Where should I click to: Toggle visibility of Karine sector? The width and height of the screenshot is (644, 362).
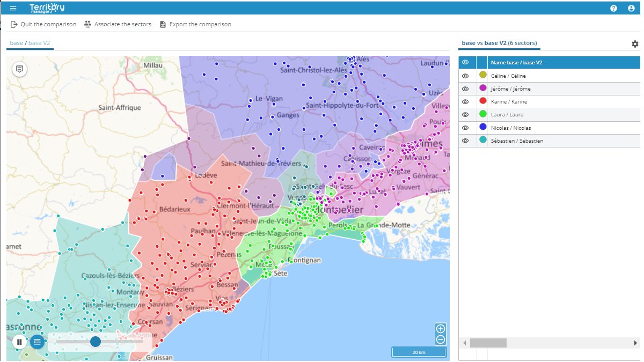(x=465, y=102)
